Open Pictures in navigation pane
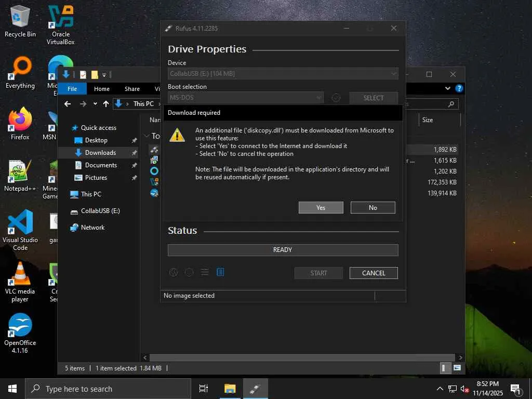Viewport: 532px width, 399px height. (96, 178)
